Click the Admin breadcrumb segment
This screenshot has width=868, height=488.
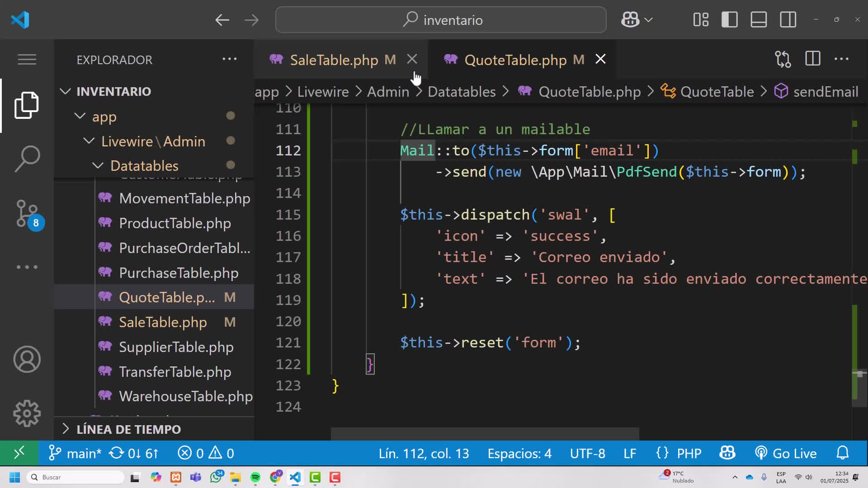coord(388,92)
